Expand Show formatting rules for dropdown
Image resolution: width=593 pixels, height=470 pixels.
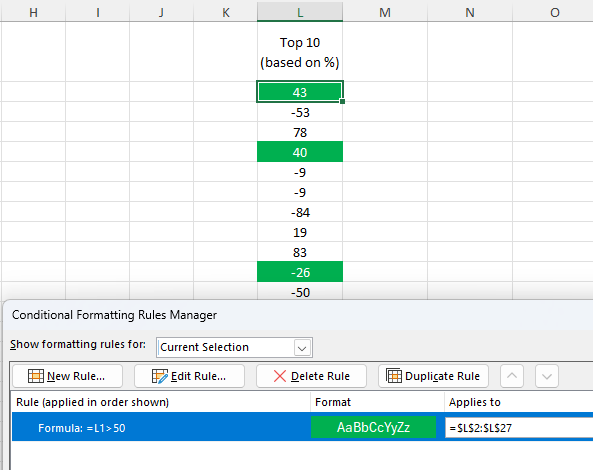pyautogui.click(x=302, y=347)
